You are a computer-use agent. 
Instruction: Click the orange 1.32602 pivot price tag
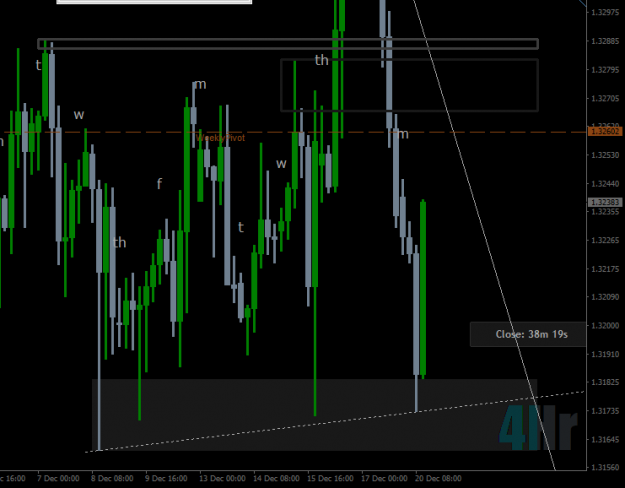point(605,132)
